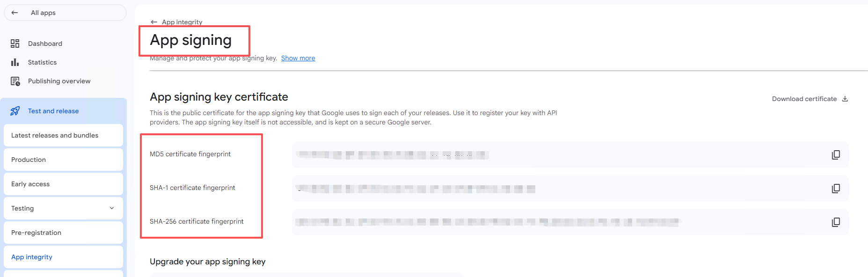Click the Dashboard grid icon
The height and width of the screenshot is (277, 868).
click(15, 44)
